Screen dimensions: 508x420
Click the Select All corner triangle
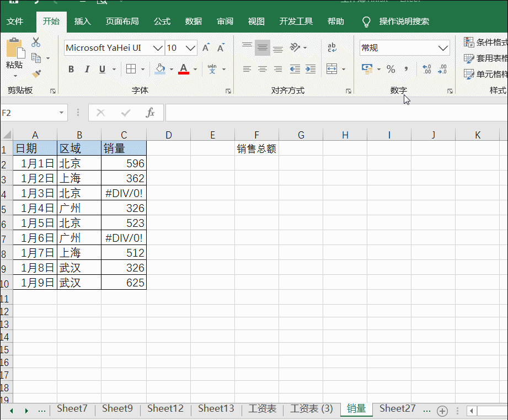(7, 134)
